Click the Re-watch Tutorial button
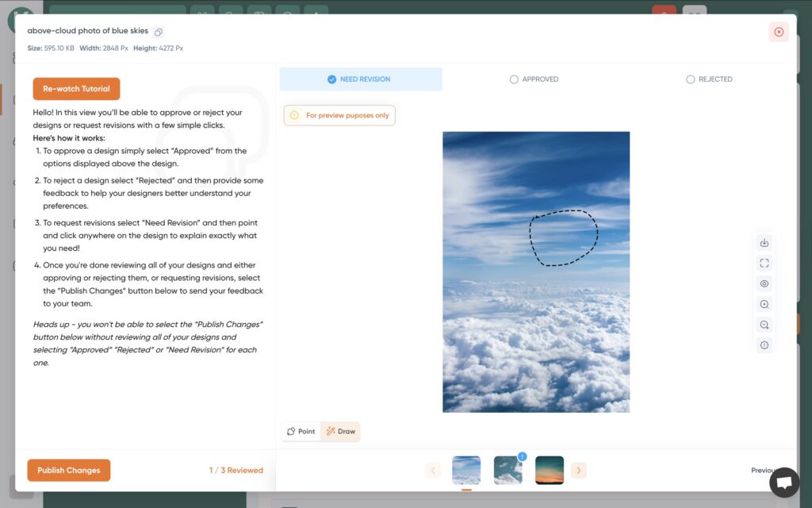812x508 pixels. click(76, 89)
